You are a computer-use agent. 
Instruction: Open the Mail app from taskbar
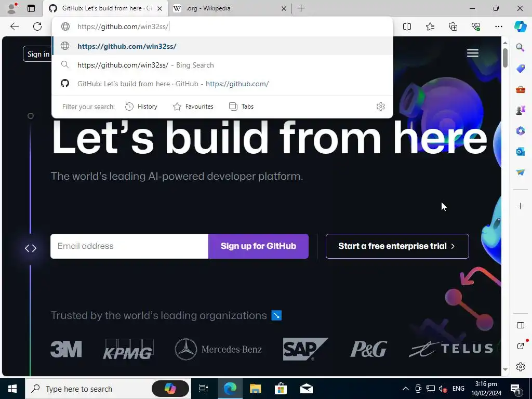click(307, 389)
